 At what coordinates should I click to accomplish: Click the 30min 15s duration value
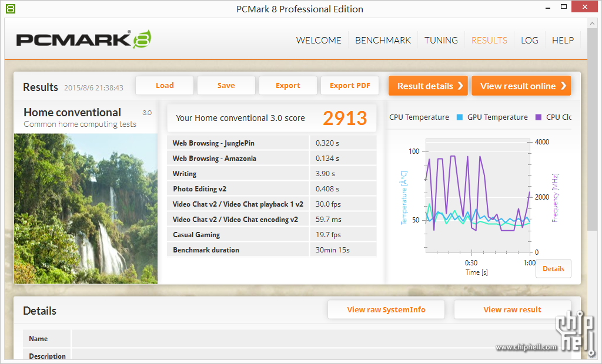(333, 250)
